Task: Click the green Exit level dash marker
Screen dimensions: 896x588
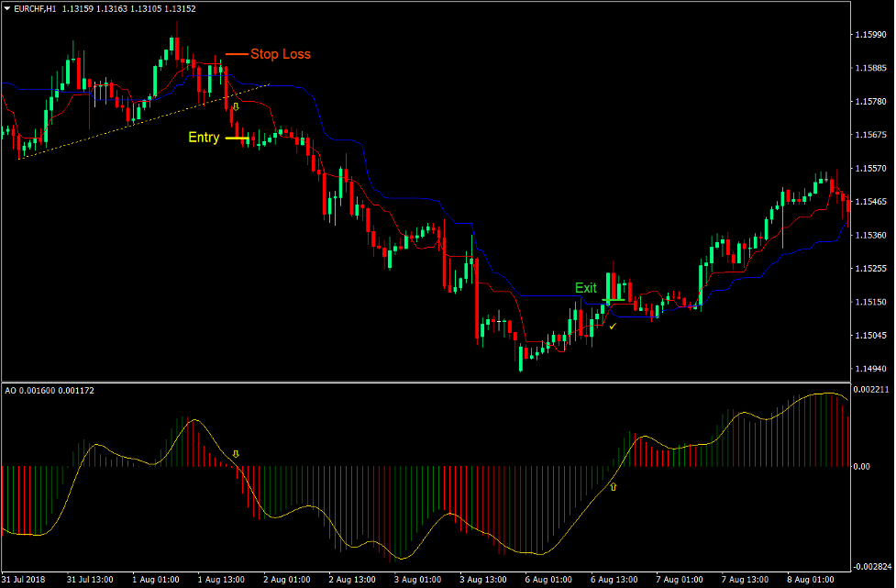Action: coord(613,300)
